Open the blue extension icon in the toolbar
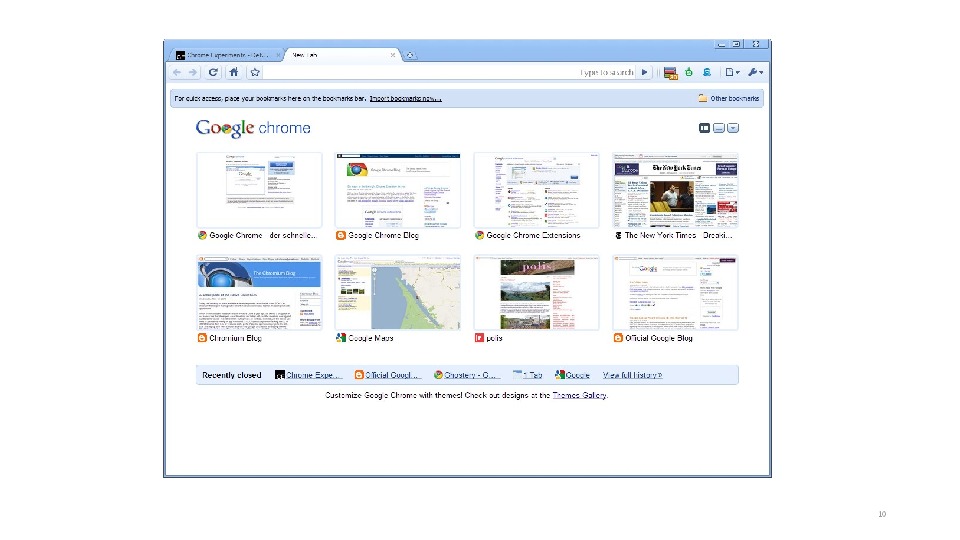Screen dimensions: 960x540 (x=707, y=72)
